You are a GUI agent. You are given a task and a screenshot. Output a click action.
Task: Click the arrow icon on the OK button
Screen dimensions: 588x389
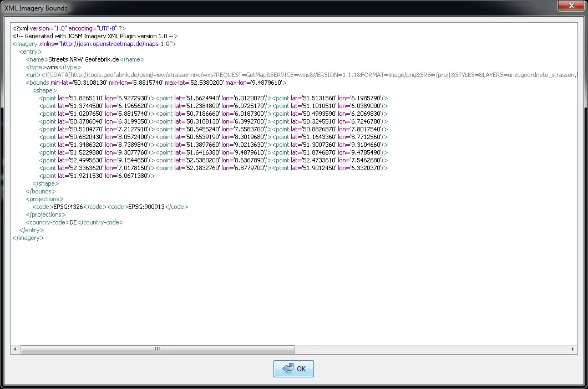pyautogui.click(x=287, y=368)
